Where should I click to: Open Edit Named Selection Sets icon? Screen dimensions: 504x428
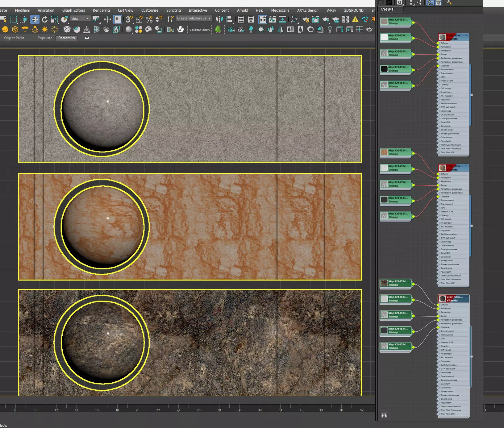[171, 19]
